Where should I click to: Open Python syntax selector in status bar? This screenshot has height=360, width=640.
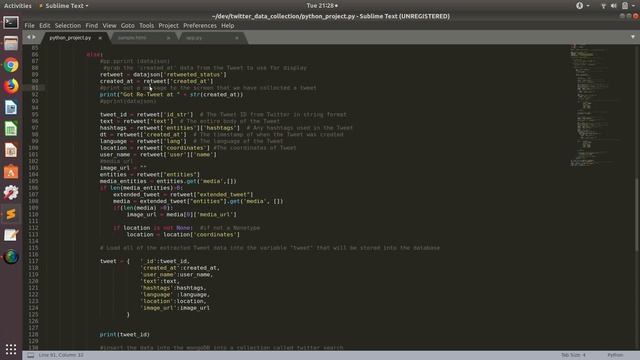point(615,355)
